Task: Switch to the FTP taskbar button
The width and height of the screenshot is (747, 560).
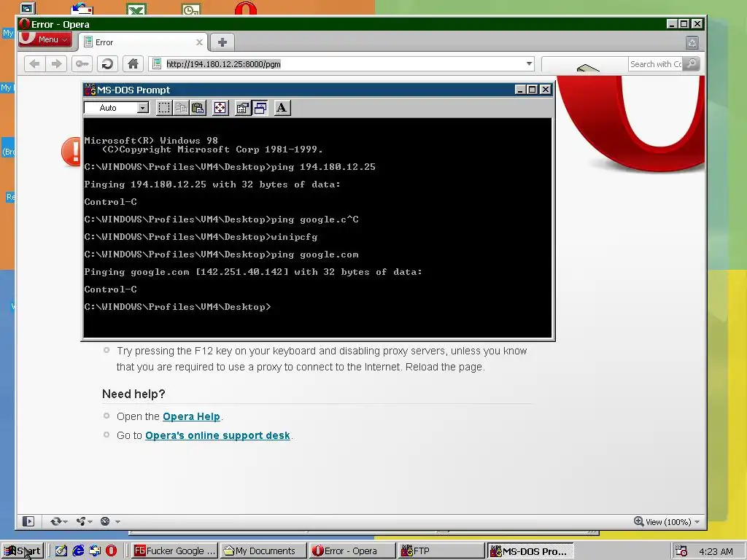Action: click(x=441, y=551)
